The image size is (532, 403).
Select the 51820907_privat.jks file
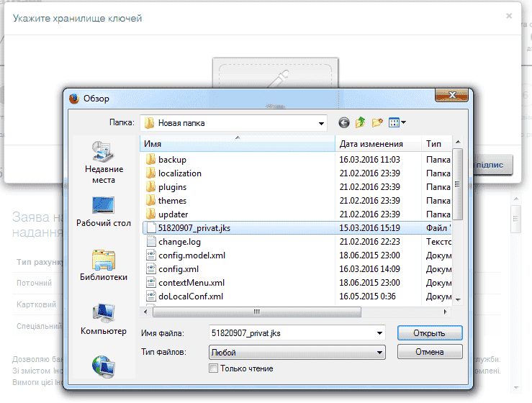[x=194, y=227]
